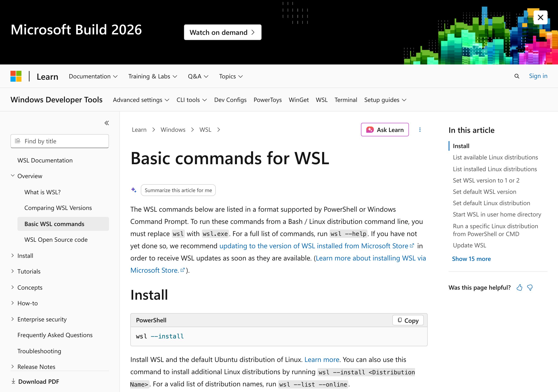This screenshot has width=558, height=392.
Task: Collapse the Overview tree section
Action: click(x=13, y=176)
